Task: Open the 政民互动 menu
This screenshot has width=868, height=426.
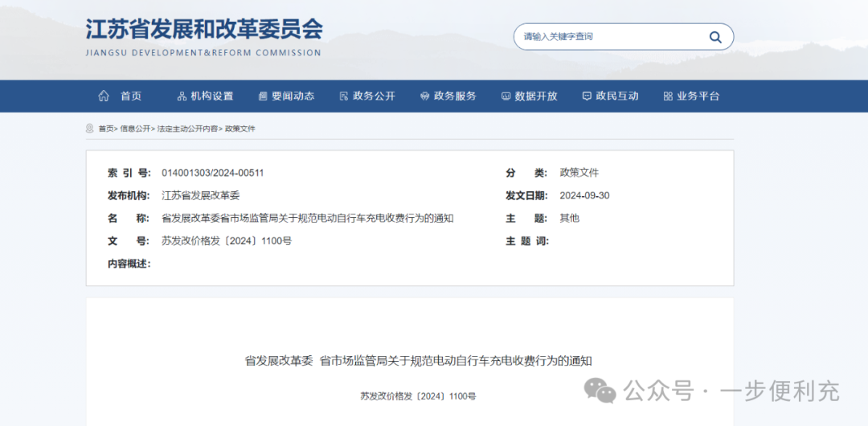Action: [617, 96]
